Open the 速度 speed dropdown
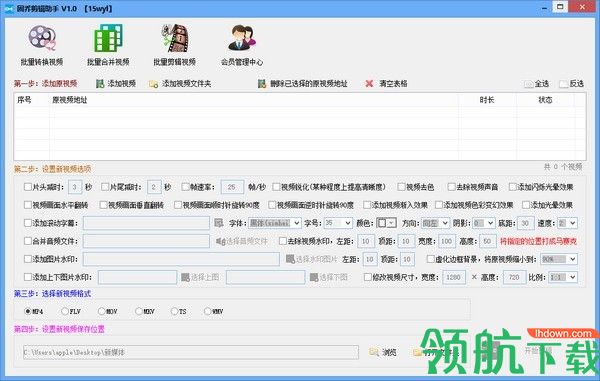This screenshot has height=381, width=600. point(567,223)
